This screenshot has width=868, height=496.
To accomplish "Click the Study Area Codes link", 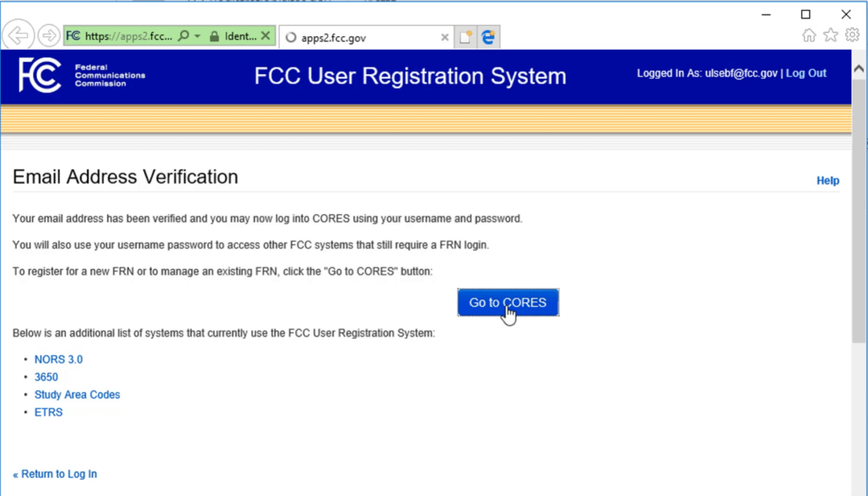I will [77, 394].
